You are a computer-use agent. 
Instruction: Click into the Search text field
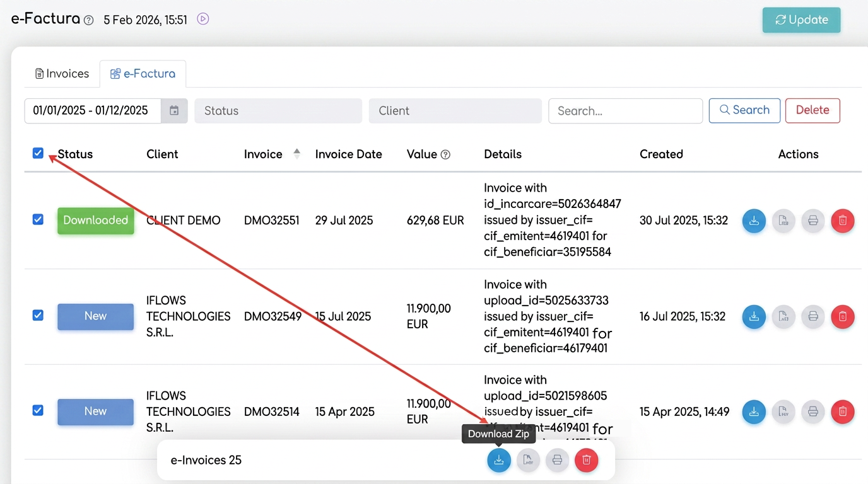(626, 111)
